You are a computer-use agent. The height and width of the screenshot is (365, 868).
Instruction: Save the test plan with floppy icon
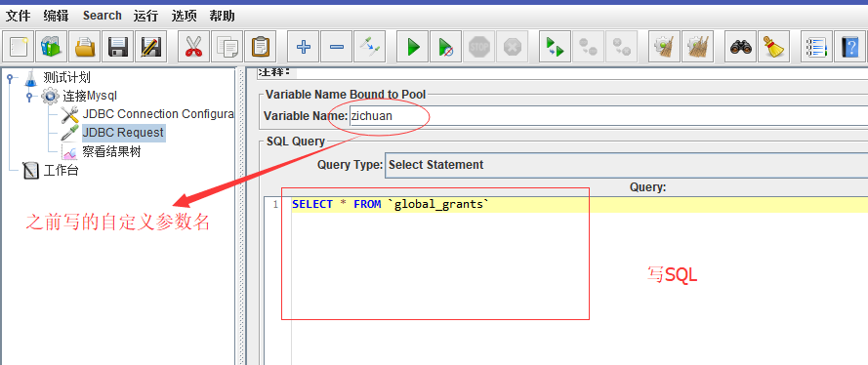tap(118, 47)
